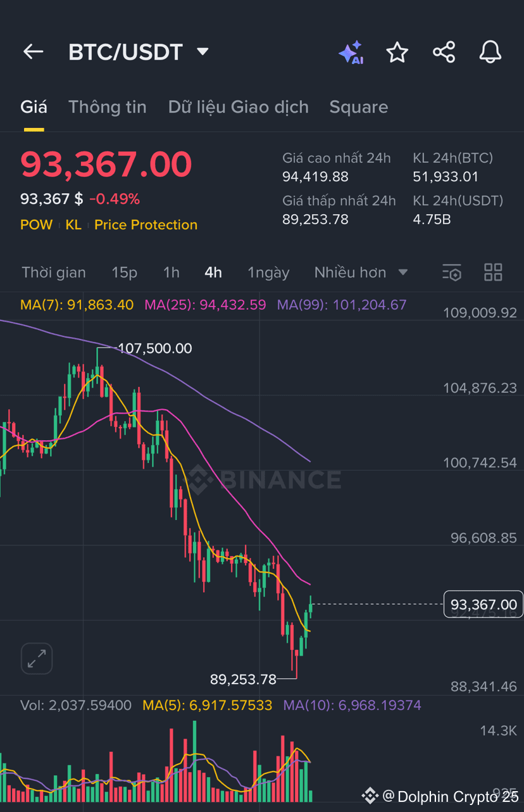Screen dimensions: 524x812
Task: Expand the chart to fullscreen
Action: 36,658
